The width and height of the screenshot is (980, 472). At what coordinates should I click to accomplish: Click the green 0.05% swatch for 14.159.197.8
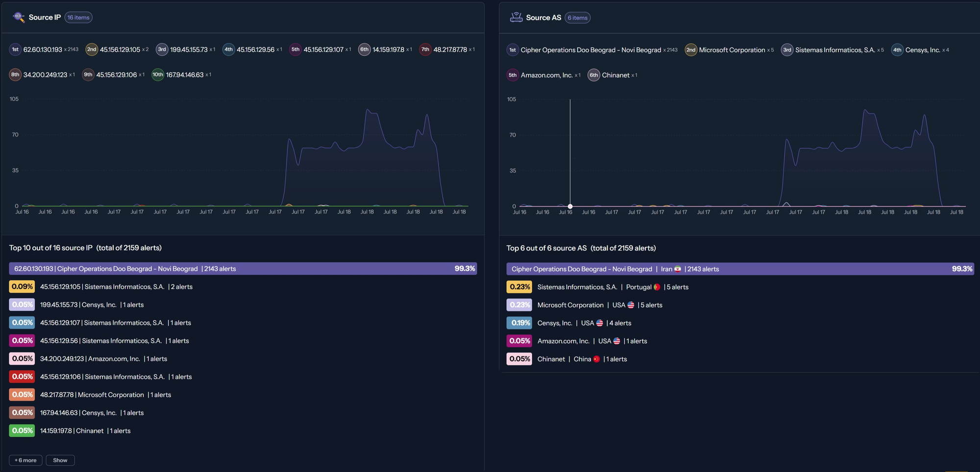point(22,431)
